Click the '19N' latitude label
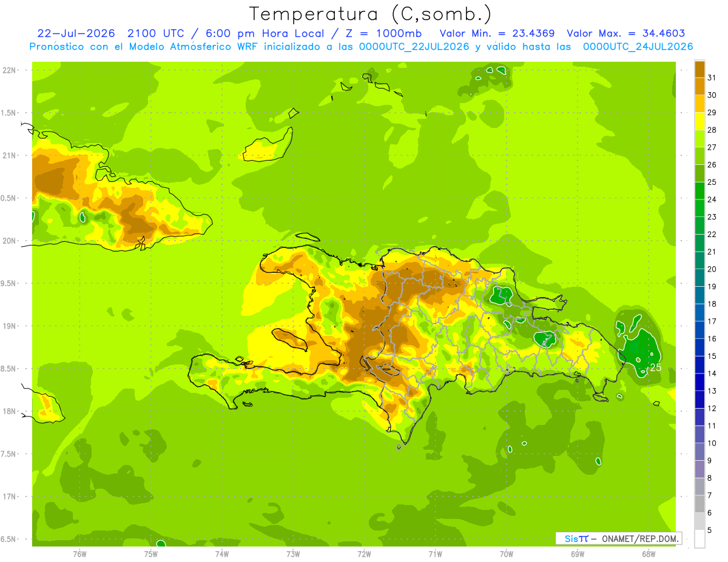Screen dimensions: 728x562 click(x=9, y=326)
